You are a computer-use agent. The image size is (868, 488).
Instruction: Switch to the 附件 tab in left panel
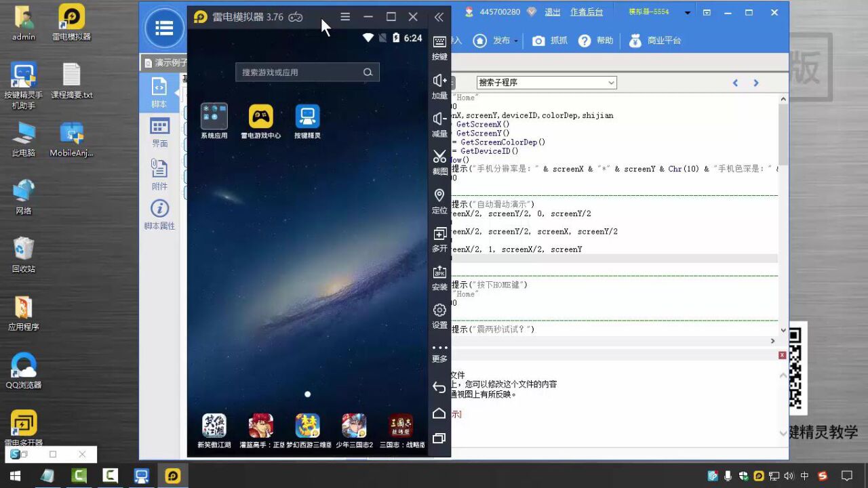pyautogui.click(x=159, y=174)
